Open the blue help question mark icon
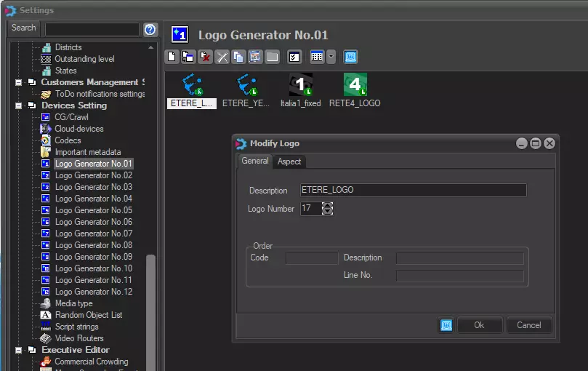This screenshot has height=371, width=588. pos(150,29)
